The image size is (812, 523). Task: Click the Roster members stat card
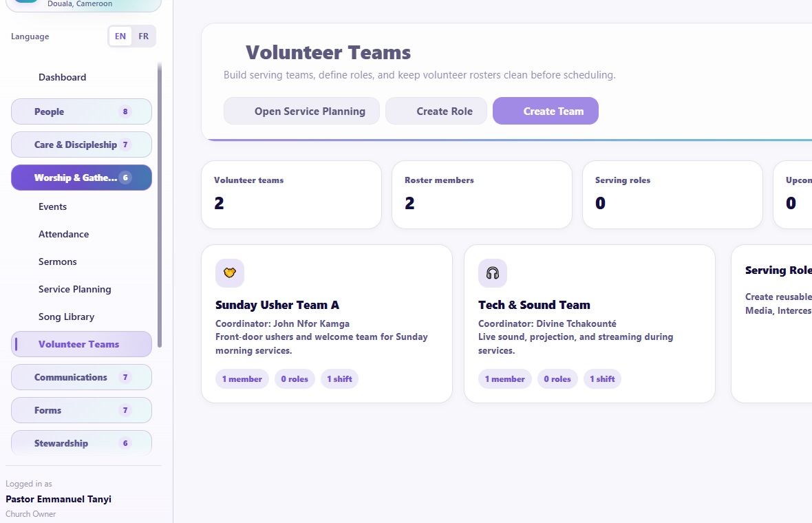[482, 195]
